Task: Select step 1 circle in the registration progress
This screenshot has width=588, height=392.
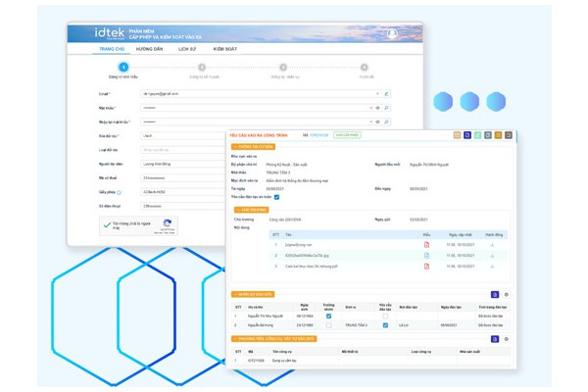Action: pos(123,68)
